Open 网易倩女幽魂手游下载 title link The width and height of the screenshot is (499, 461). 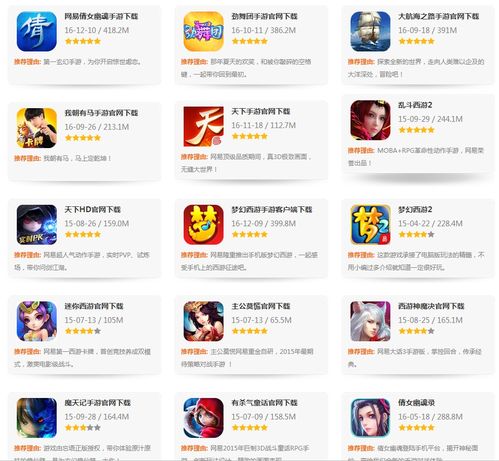coord(101,16)
